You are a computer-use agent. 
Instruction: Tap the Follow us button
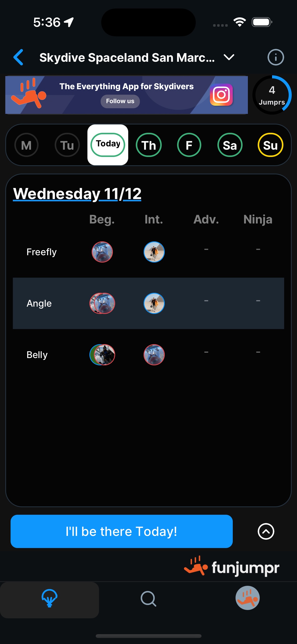[120, 101]
